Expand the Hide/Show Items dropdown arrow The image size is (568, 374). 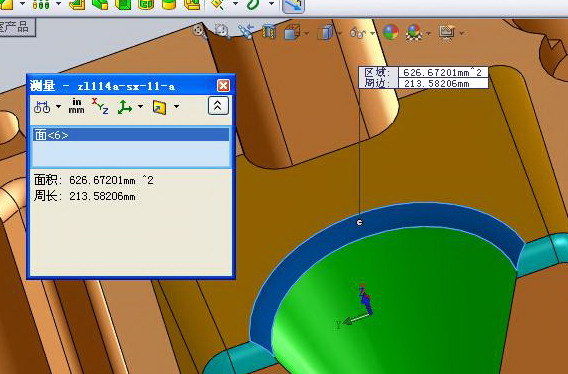pyautogui.click(x=372, y=33)
